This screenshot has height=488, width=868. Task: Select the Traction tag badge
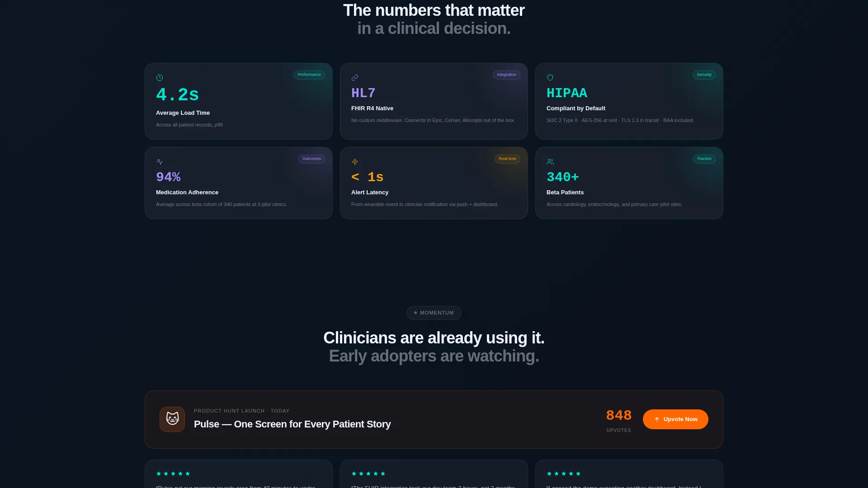click(704, 159)
